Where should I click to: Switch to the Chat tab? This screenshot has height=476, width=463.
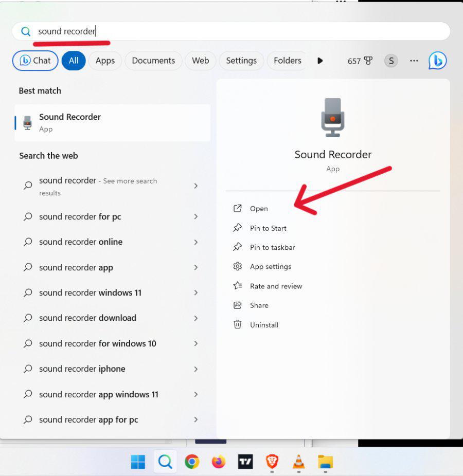(35, 61)
